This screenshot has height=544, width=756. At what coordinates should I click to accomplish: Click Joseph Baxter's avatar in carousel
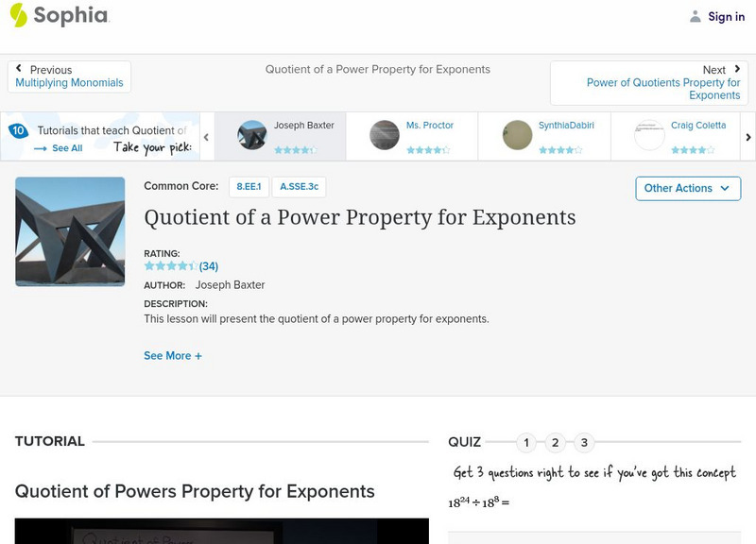[252, 135]
